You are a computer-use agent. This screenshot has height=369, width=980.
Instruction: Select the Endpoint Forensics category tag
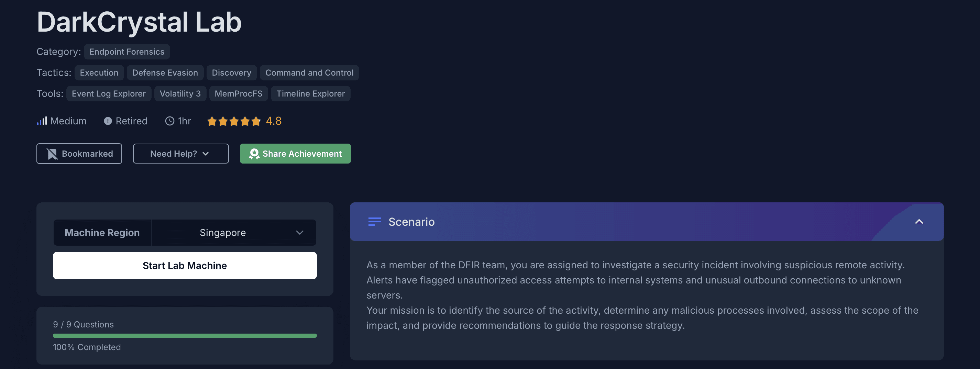click(127, 52)
